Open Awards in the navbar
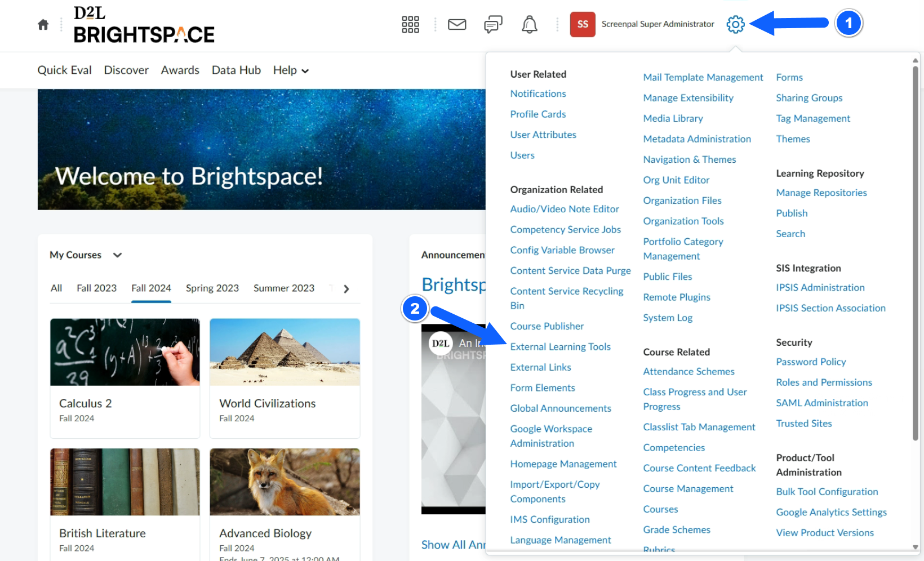 [180, 70]
